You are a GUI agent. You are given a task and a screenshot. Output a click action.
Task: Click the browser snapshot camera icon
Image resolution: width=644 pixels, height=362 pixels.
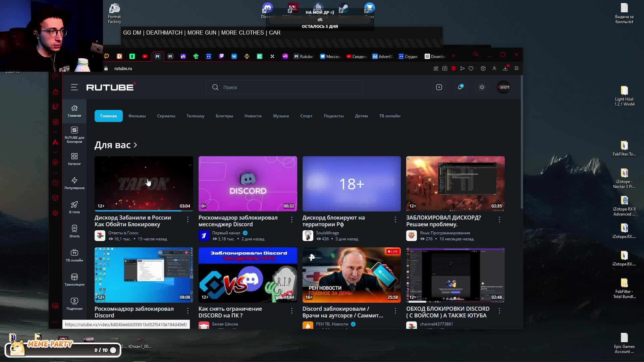[x=445, y=68]
